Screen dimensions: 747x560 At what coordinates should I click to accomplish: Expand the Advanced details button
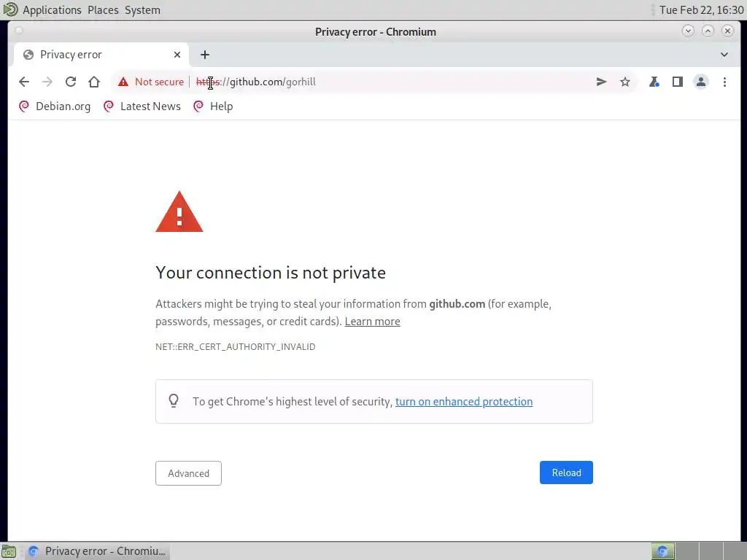[x=188, y=472]
